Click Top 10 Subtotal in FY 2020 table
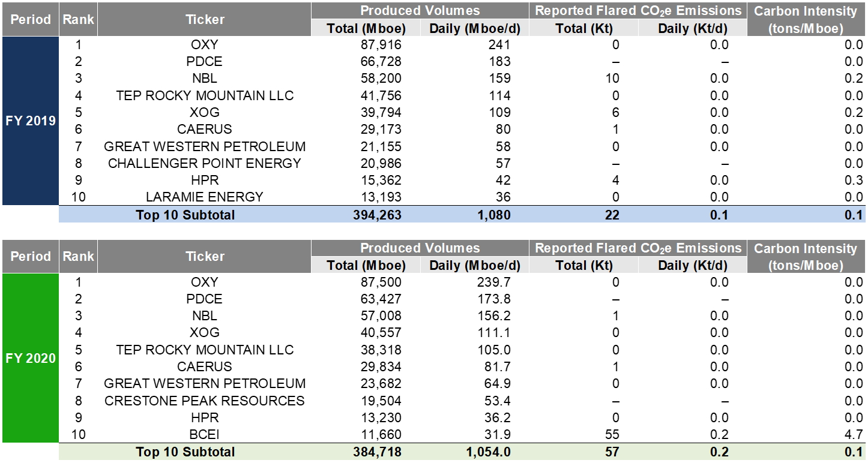 click(185, 452)
